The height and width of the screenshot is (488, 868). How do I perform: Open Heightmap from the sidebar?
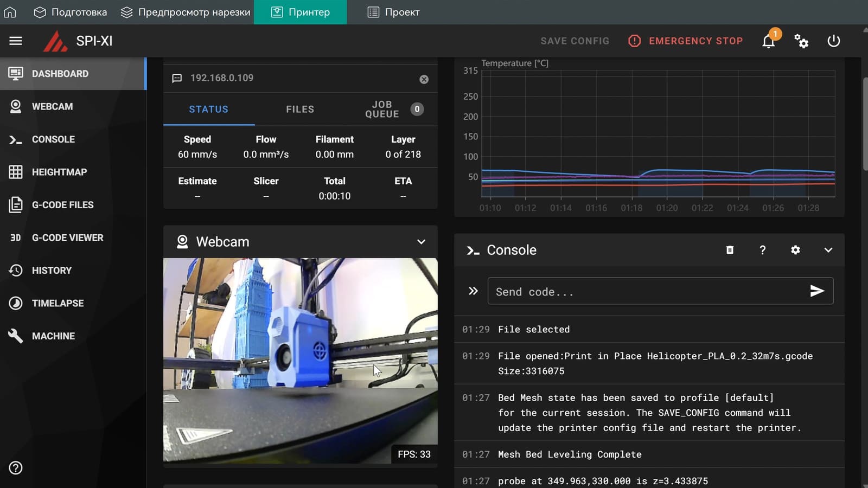click(59, 172)
